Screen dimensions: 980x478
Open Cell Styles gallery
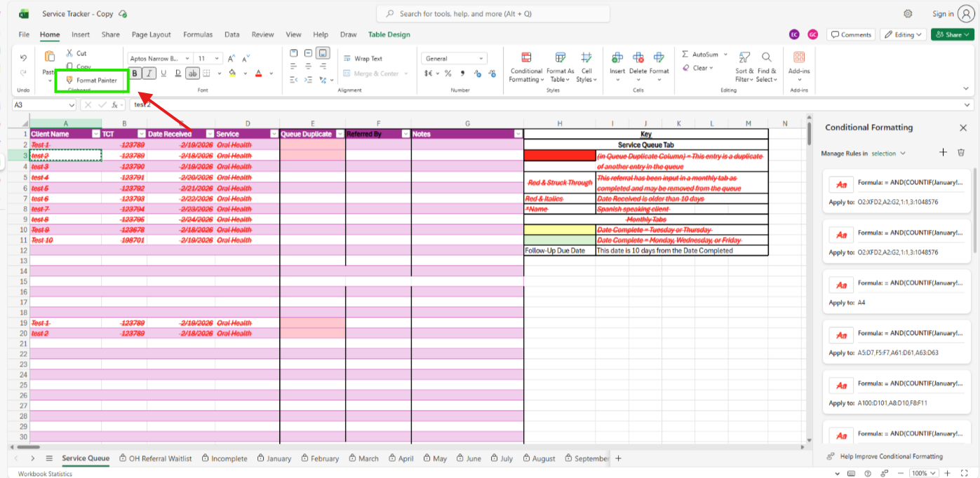coord(586,67)
